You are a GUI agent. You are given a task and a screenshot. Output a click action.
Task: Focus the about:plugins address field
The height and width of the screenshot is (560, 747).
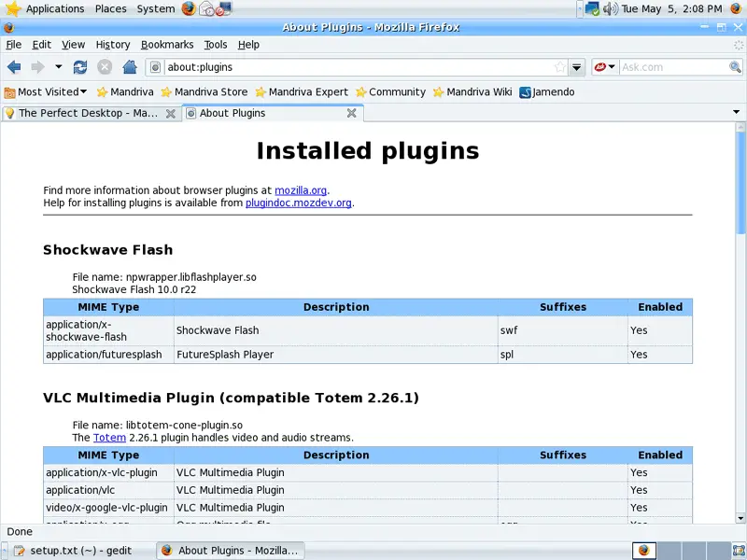pyautogui.click(x=355, y=67)
